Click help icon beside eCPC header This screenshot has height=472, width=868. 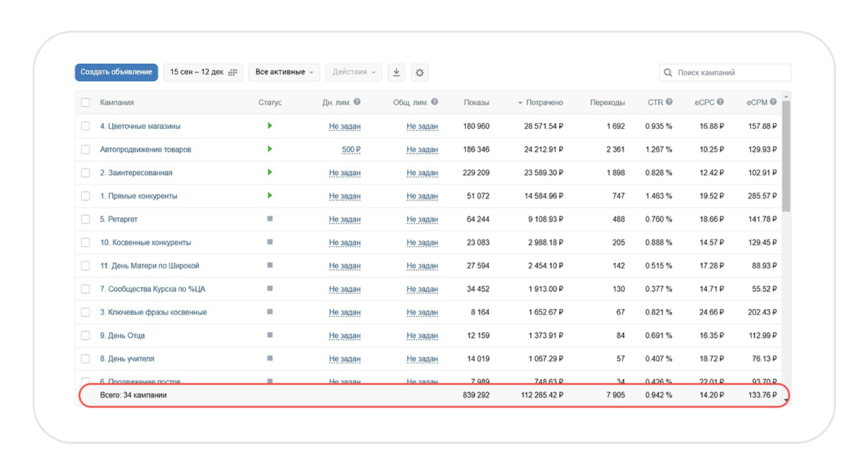point(721,103)
